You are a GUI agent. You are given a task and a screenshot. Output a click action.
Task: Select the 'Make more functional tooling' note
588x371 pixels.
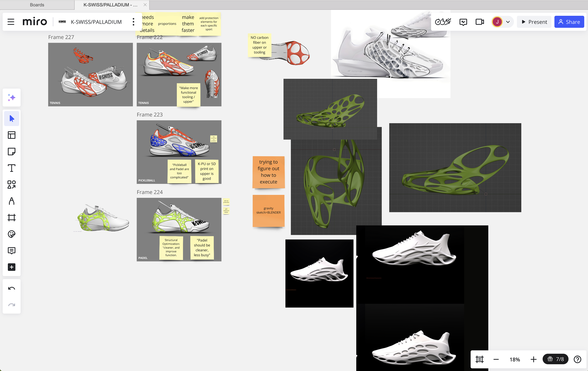188,95
